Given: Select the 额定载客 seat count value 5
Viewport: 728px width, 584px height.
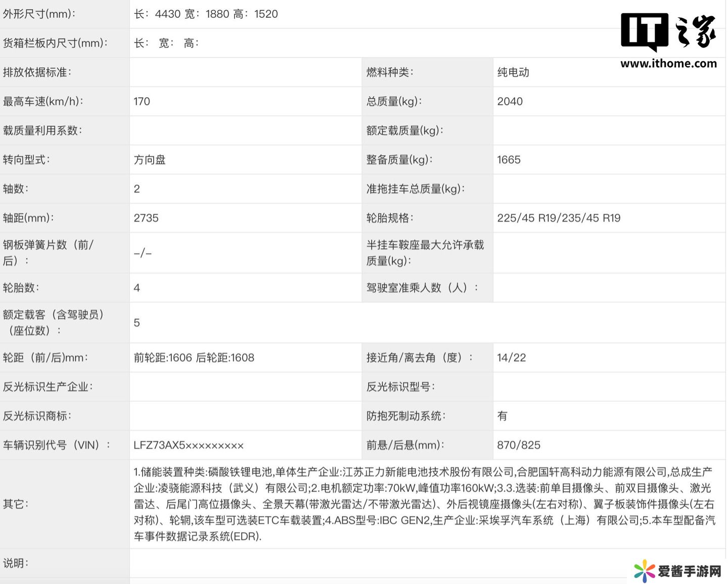Looking at the screenshot, I should point(137,323).
